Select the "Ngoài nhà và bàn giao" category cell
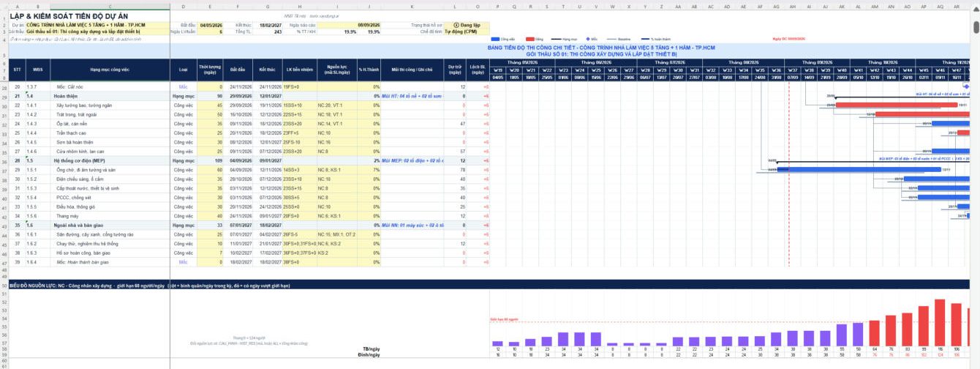The image size is (980, 369). pos(110,225)
